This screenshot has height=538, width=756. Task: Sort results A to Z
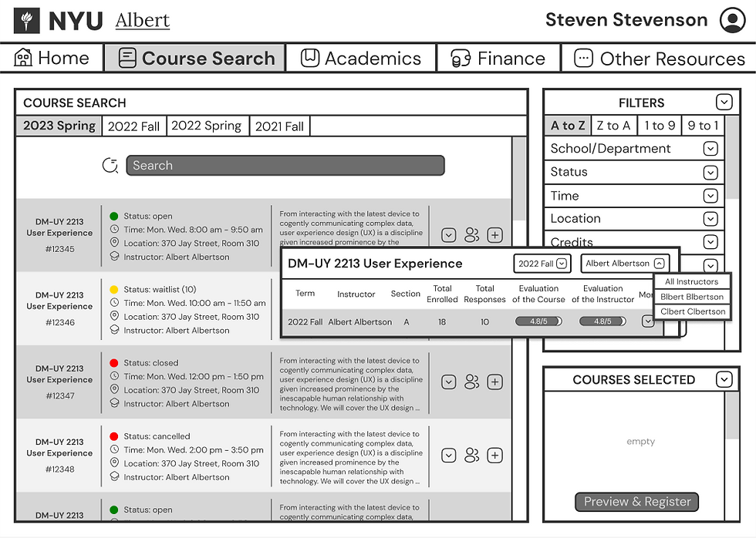click(568, 126)
